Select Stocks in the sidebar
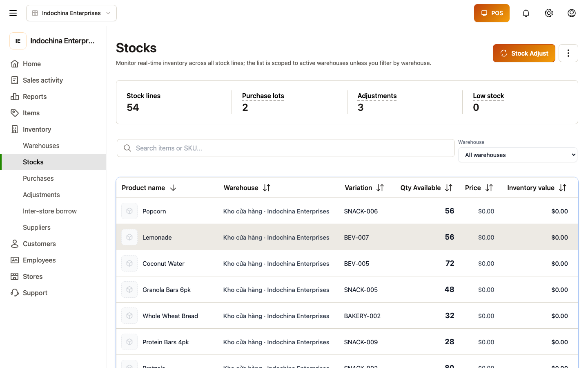Viewport: 588px width, 368px height. (53, 162)
